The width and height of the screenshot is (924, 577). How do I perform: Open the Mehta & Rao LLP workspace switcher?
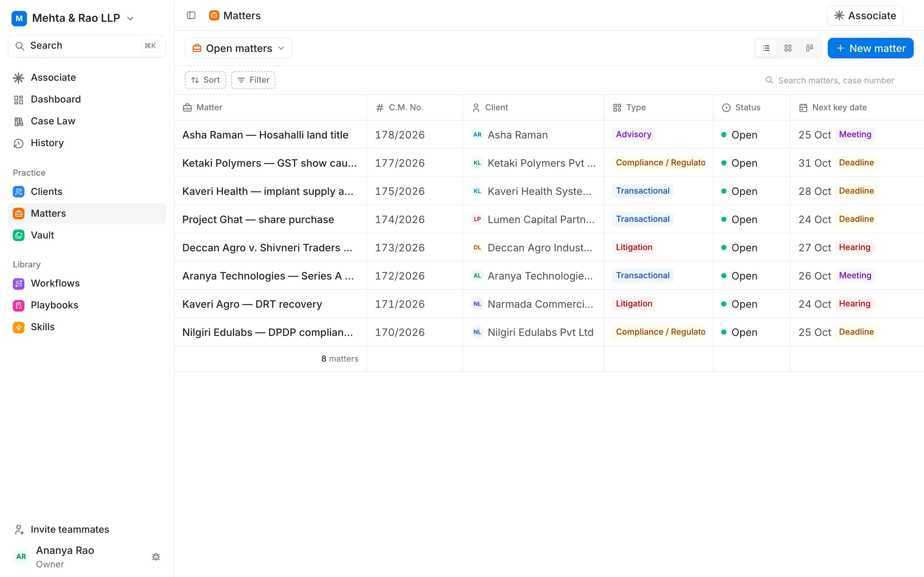click(73, 18)
